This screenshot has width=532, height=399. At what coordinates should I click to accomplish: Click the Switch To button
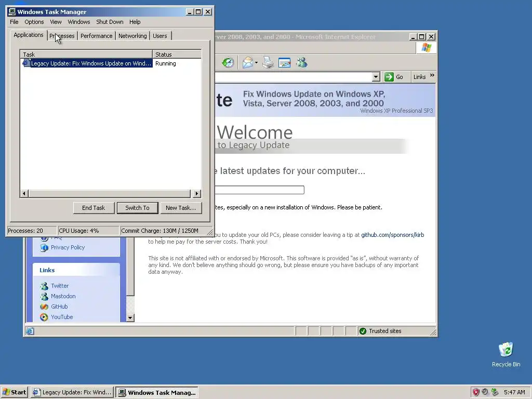point(137,208)
